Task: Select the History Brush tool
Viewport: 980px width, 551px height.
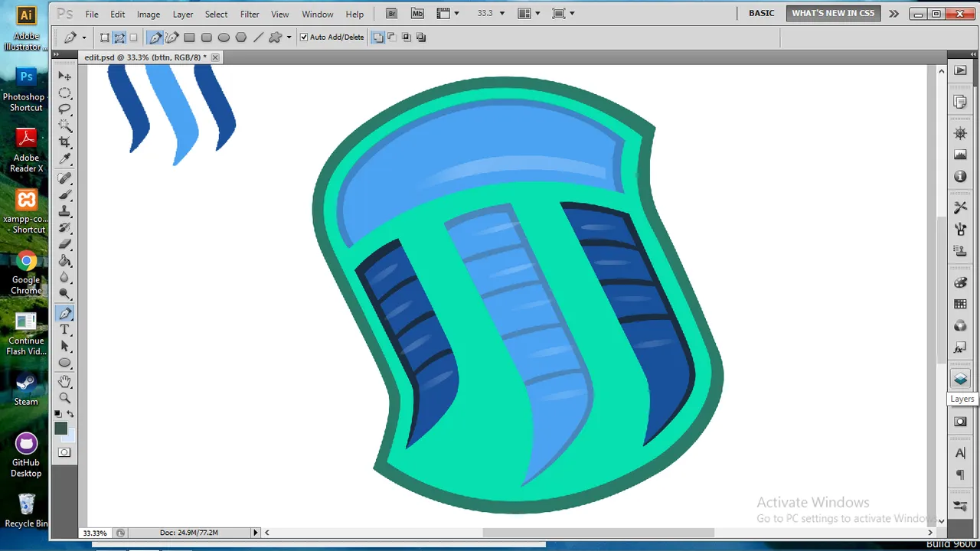Action: (x=65, y=228)
